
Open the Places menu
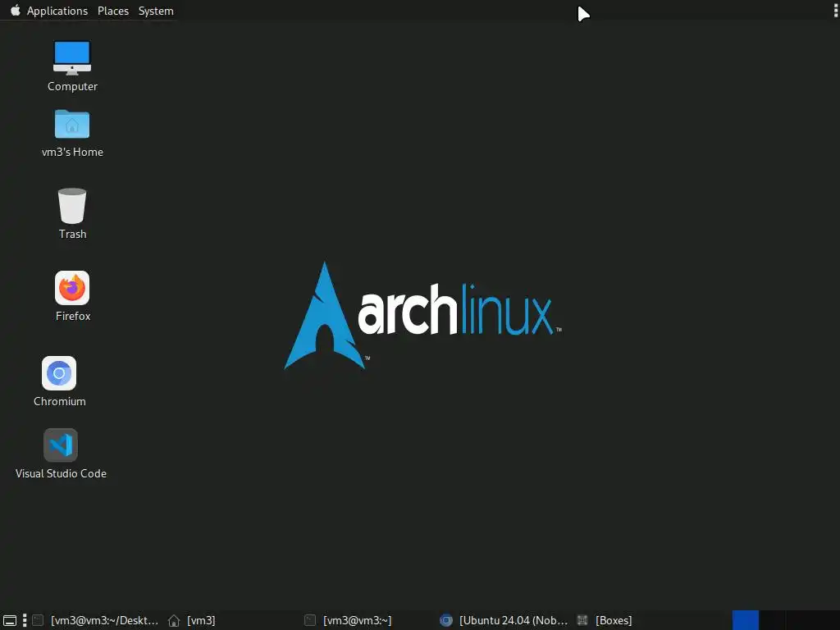point(113,11)
